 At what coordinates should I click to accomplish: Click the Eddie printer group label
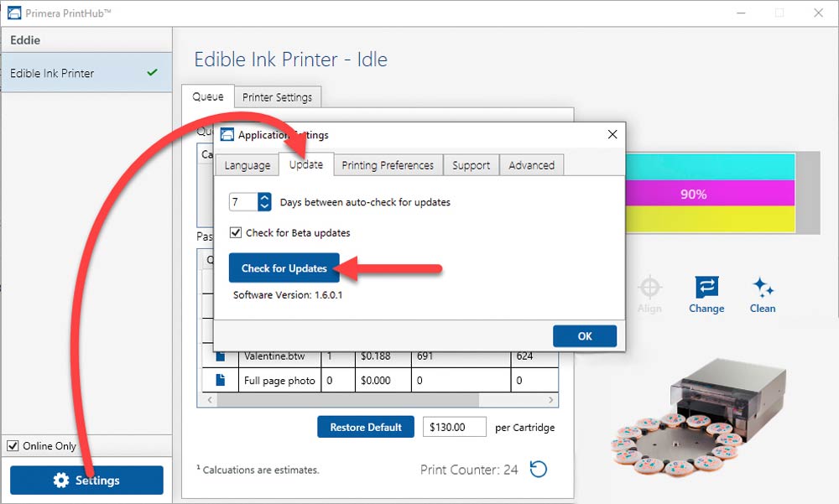click(25, 40)
